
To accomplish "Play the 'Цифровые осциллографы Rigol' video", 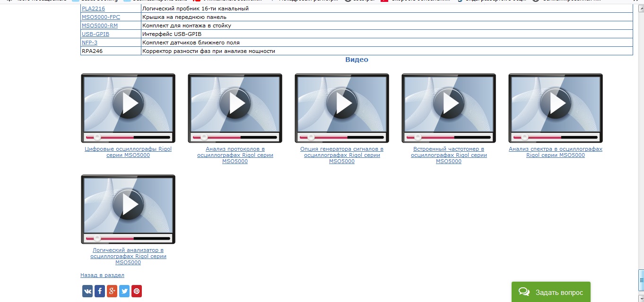I will click(x=128, y=108).
